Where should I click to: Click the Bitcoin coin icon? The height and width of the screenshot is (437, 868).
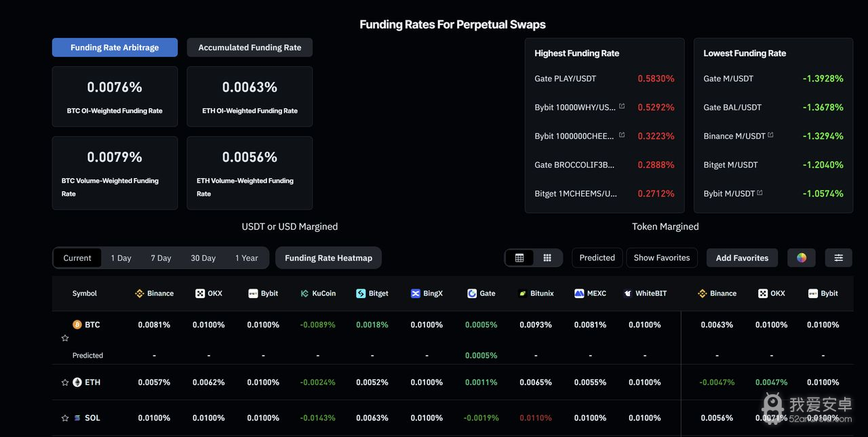[x=77, y=325]
